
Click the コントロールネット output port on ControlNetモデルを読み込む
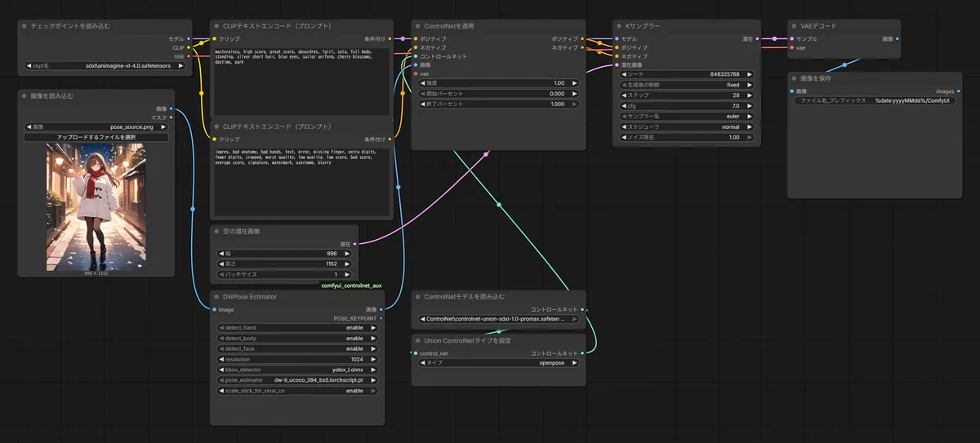pos(582,309)
